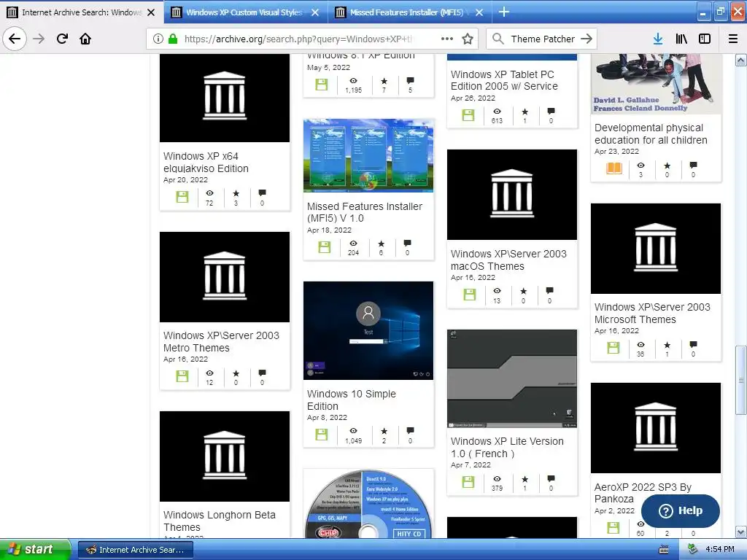Open Missed Features Installer (MFI5) V 1.0 title
Screen dimensions: 747x560
(365, 212)
